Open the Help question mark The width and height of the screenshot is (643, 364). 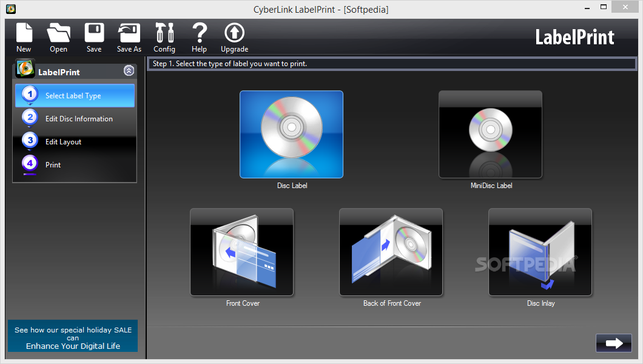click(x=200, y=38)
